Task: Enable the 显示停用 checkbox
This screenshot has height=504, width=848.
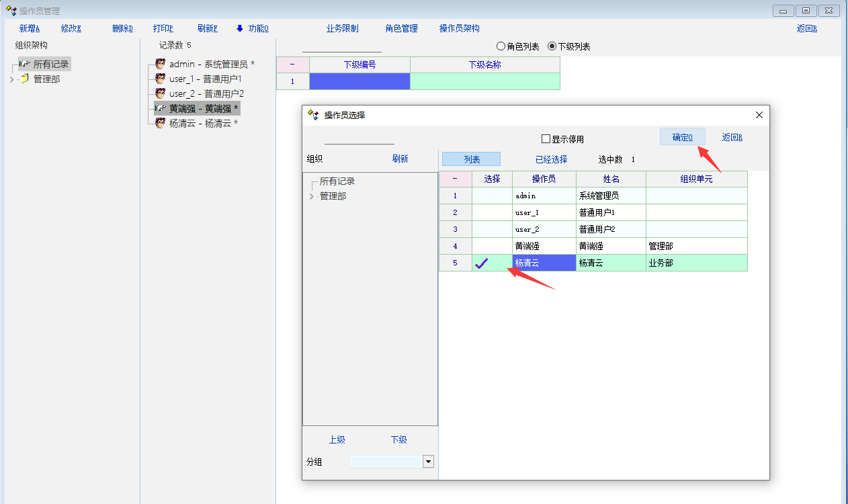Action: (x=546, y=139)
